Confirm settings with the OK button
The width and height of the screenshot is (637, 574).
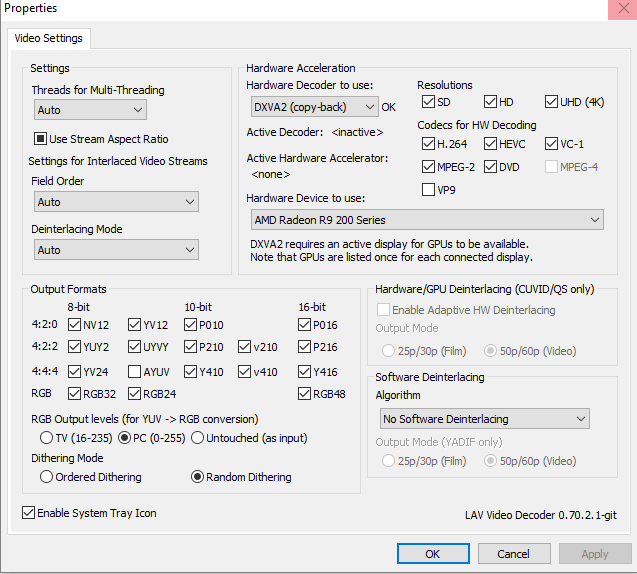point(433,554)
